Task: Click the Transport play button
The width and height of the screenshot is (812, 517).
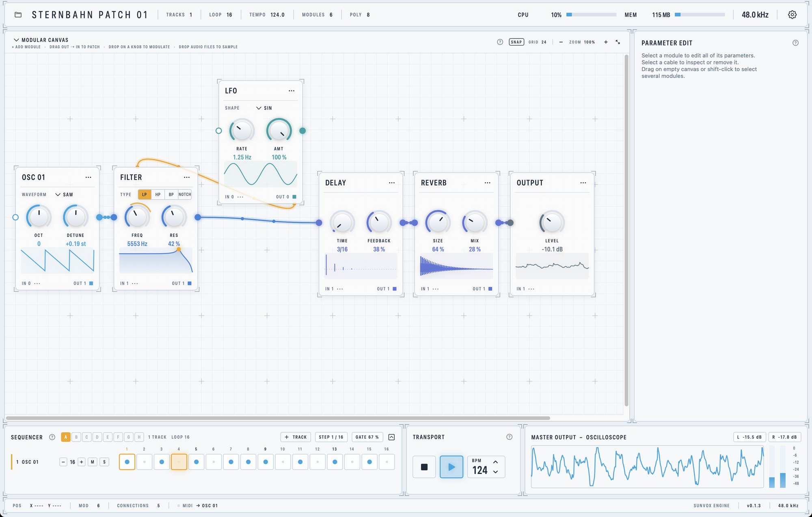Action: (451, 467)
